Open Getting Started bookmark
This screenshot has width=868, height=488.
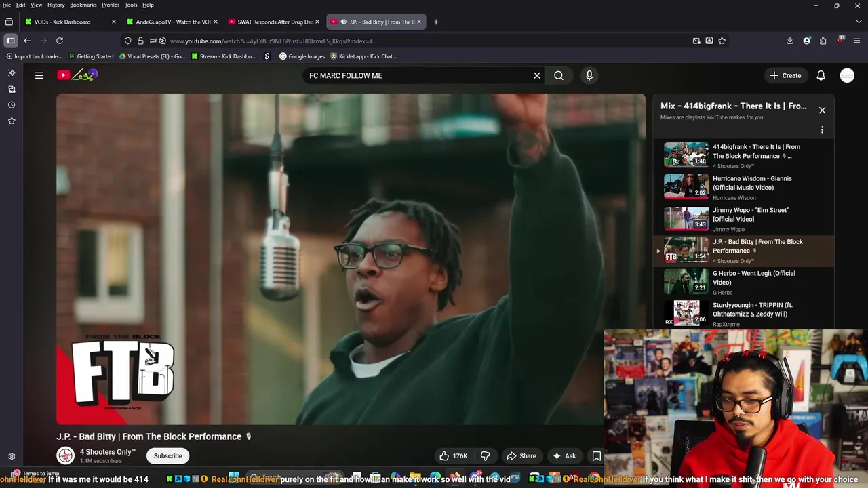pyautogui.click(x=90, y=56)
